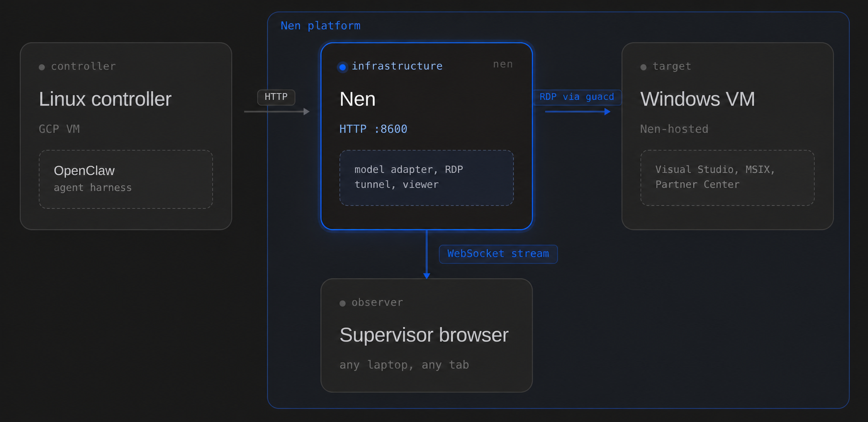Viewport: 868px width, 422px height.
Task: Click the 'agent harness' caption
Action: (93, 188)
